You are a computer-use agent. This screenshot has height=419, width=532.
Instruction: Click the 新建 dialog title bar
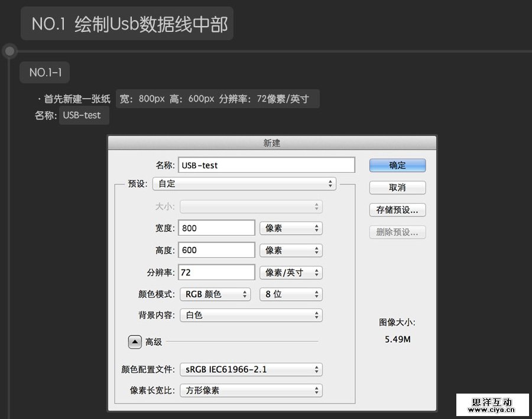[271, 142]
